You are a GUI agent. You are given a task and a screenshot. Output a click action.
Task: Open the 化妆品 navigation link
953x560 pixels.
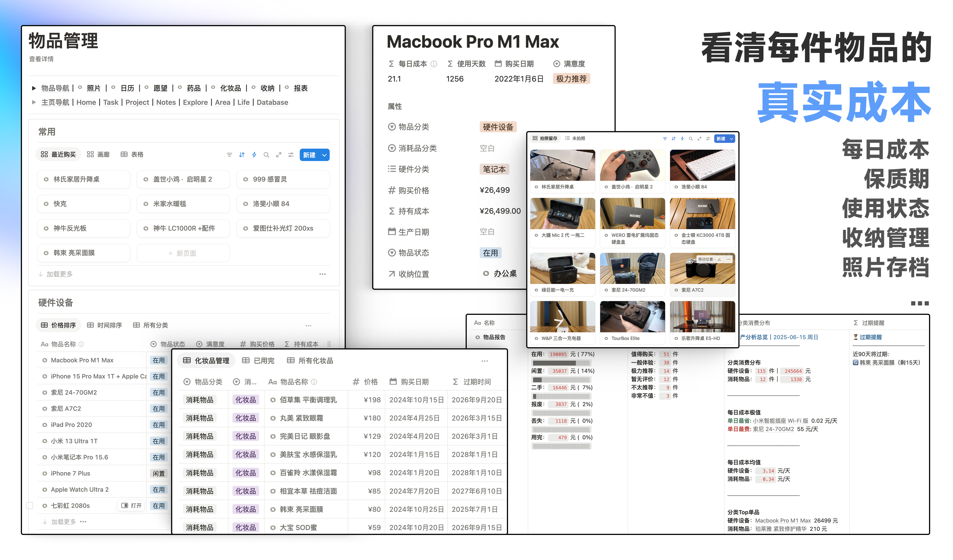click(231, 89)
